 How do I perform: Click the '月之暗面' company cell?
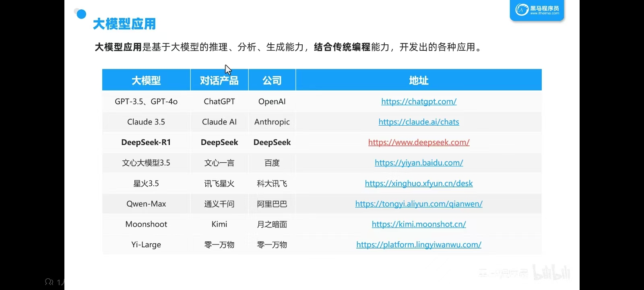[x=272, y=224]
